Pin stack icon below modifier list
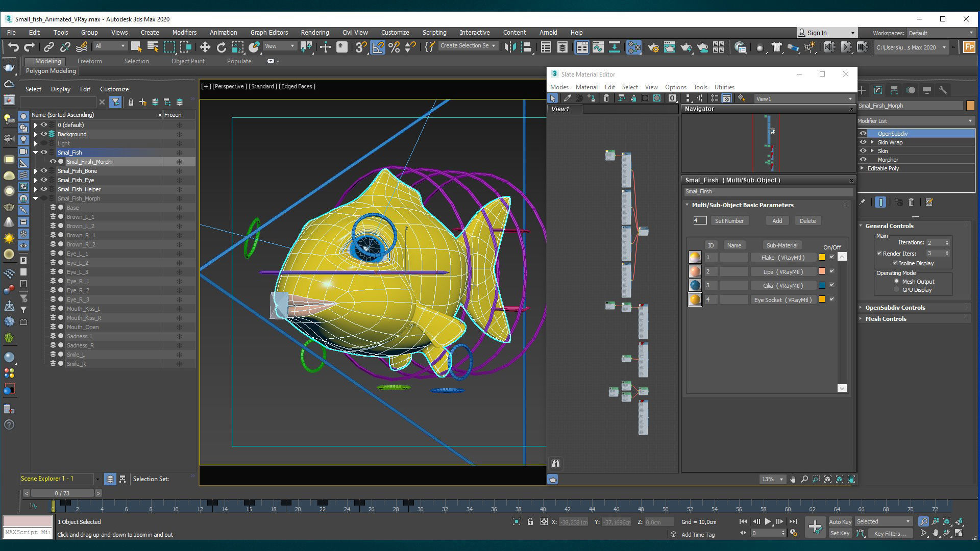980x551 pixels. [x=863, y=203]
